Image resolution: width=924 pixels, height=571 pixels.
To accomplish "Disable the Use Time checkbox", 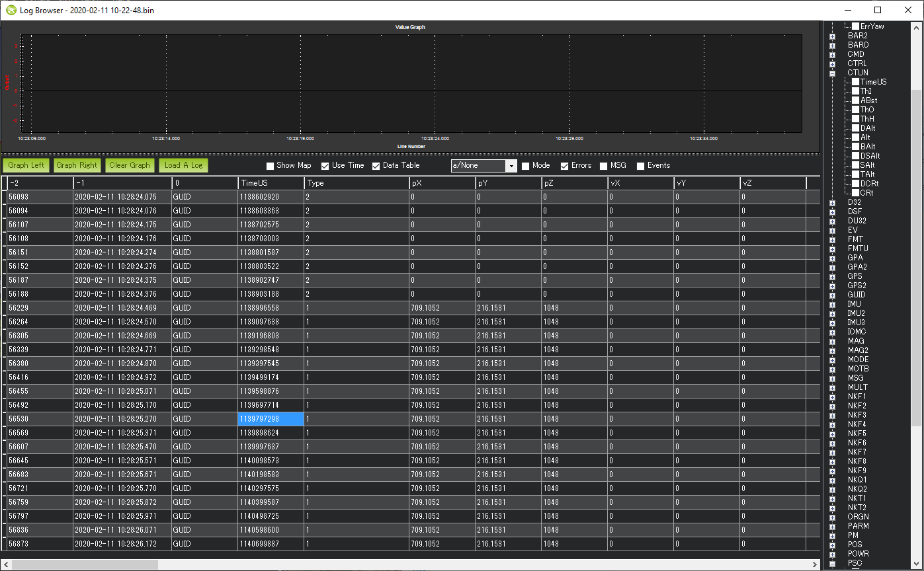I will pos(324,165).
